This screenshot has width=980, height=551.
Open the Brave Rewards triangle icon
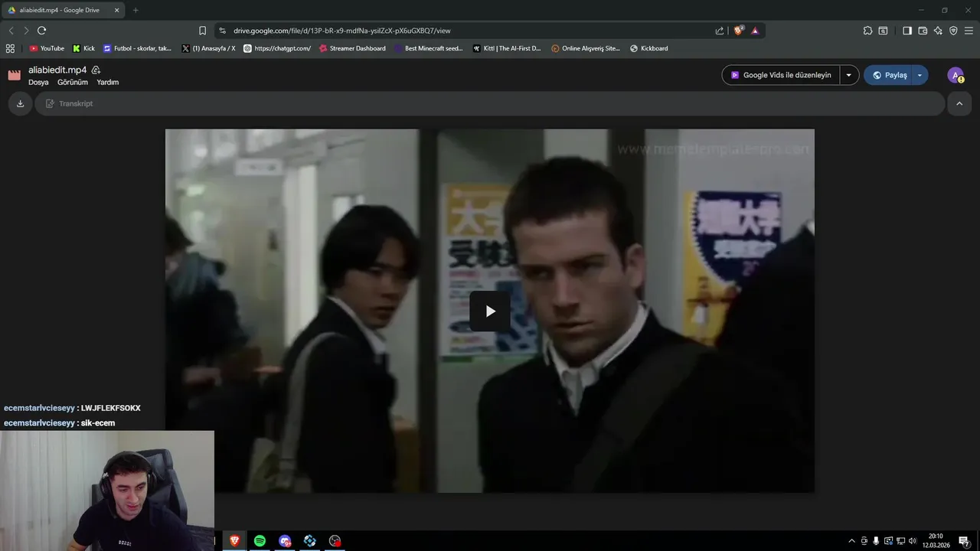point(755,31)
